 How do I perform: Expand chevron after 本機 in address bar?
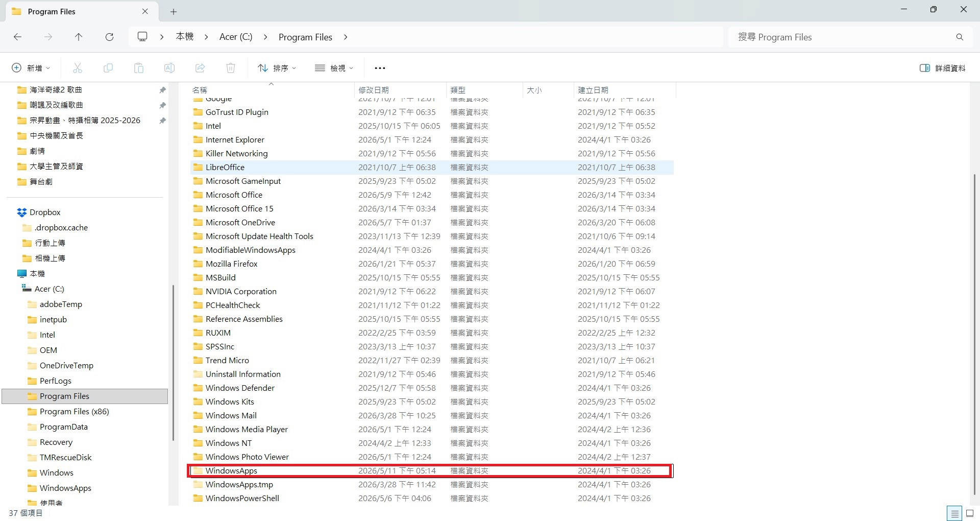click(206, 37)
